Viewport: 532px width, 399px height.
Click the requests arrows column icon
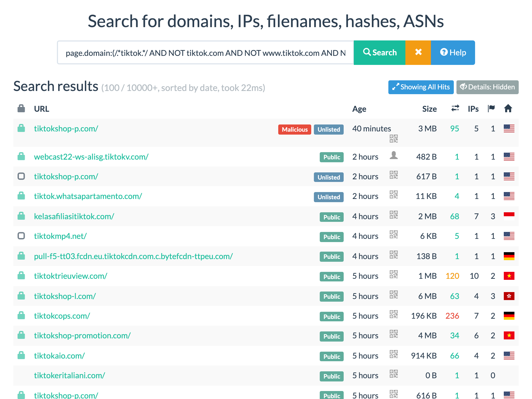[x=455, y=108]
